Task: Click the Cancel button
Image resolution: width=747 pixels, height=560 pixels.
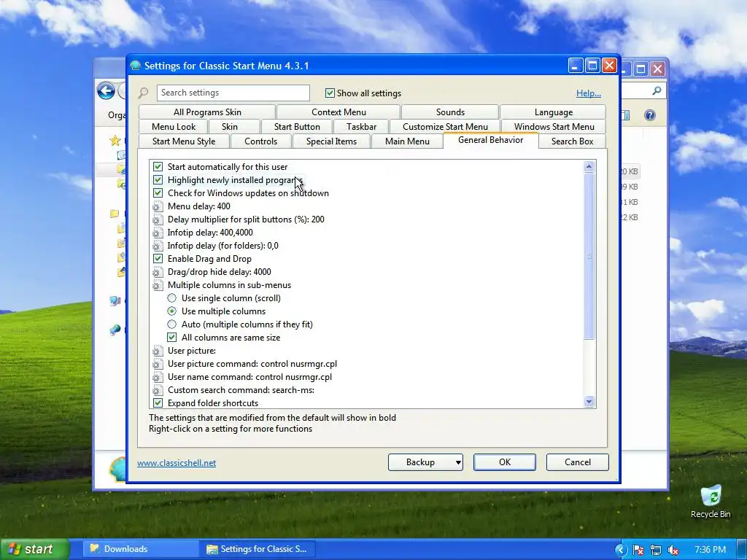Action: tap(578, 462)
